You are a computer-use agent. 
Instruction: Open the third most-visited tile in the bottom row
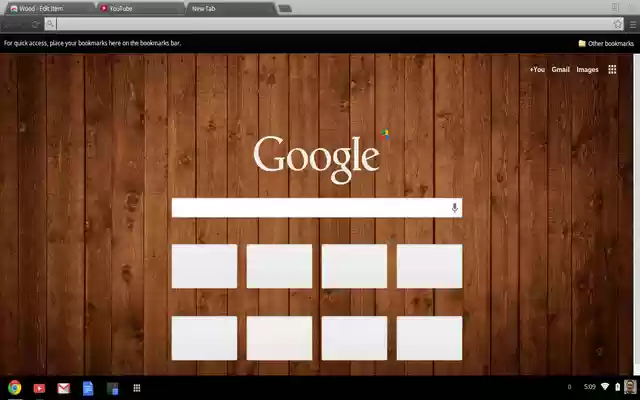(354, 338)
